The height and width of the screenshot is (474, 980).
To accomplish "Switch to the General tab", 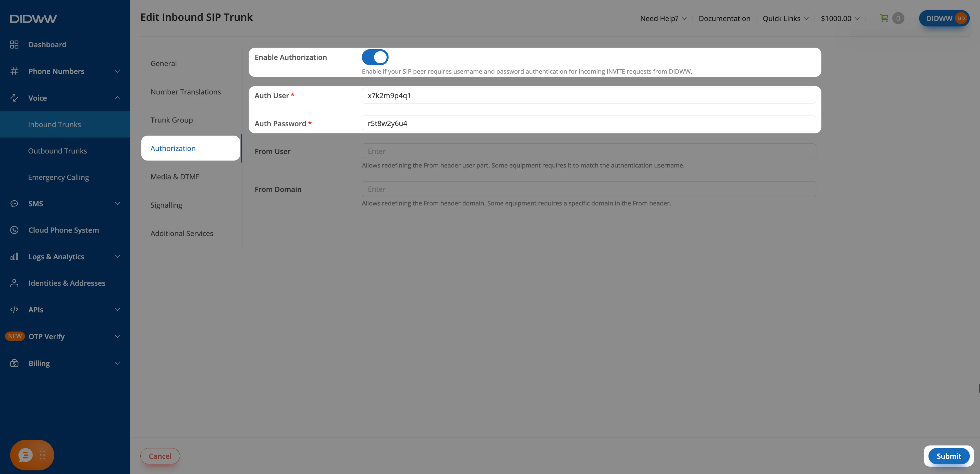I will coord(164,64).
